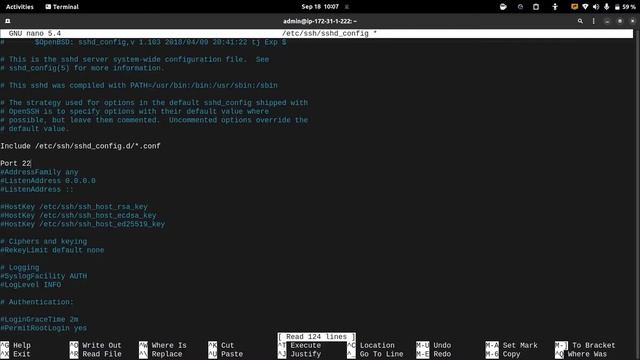Click the '# Ciphers and keying' comment
The image size is (640, 360).
click(44, 241)
